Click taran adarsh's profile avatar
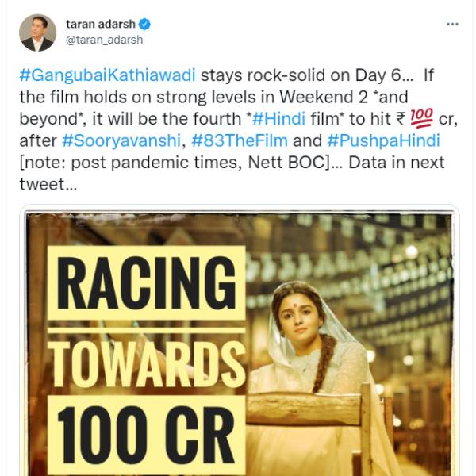Image resolution: width=476 pixels, height=476 pixels. pos(37,33)
